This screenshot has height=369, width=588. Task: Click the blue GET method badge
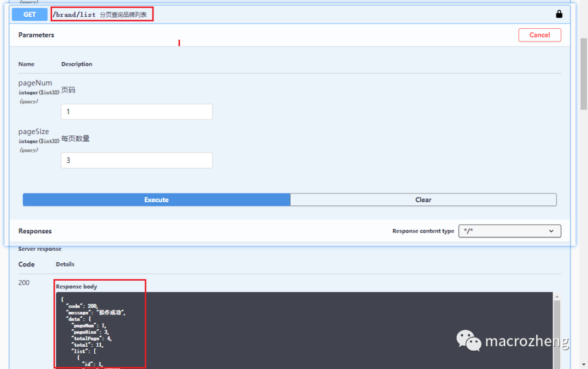coord(29,14)
